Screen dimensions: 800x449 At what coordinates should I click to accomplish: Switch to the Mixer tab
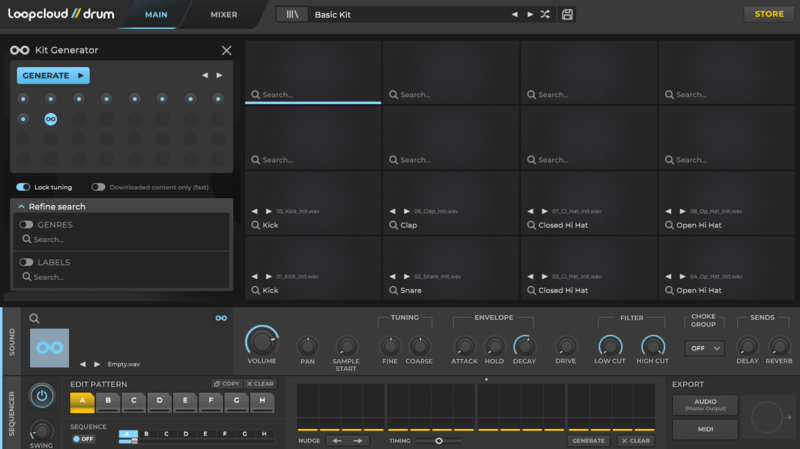click(x=223, y=15)
